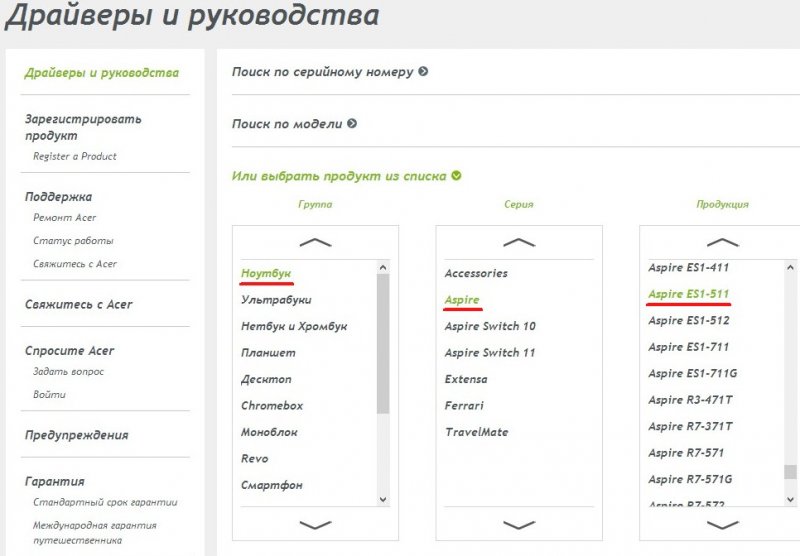Select TravelMate in the series list
The width and height of the screenshot is (800, 556).
(x=477, y=433)
